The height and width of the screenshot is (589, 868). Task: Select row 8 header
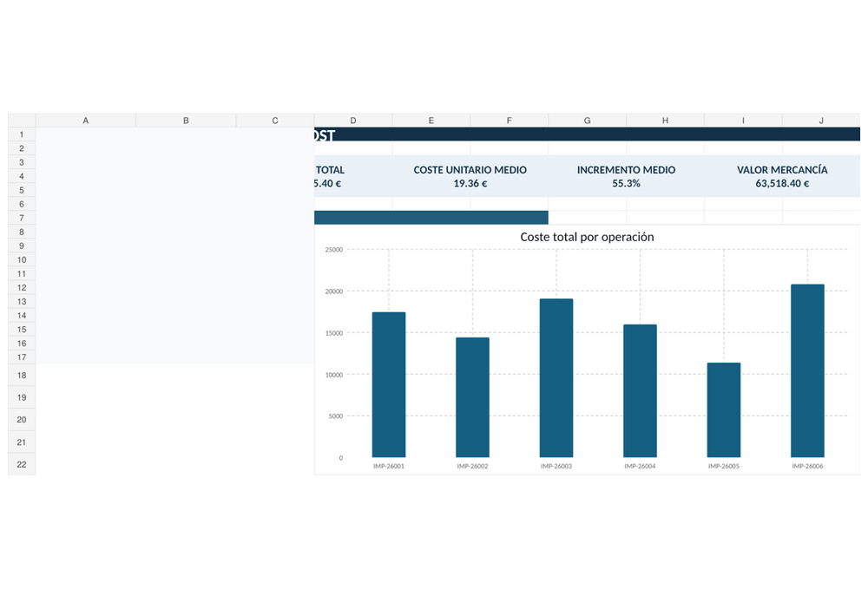(x=22, y=232)
